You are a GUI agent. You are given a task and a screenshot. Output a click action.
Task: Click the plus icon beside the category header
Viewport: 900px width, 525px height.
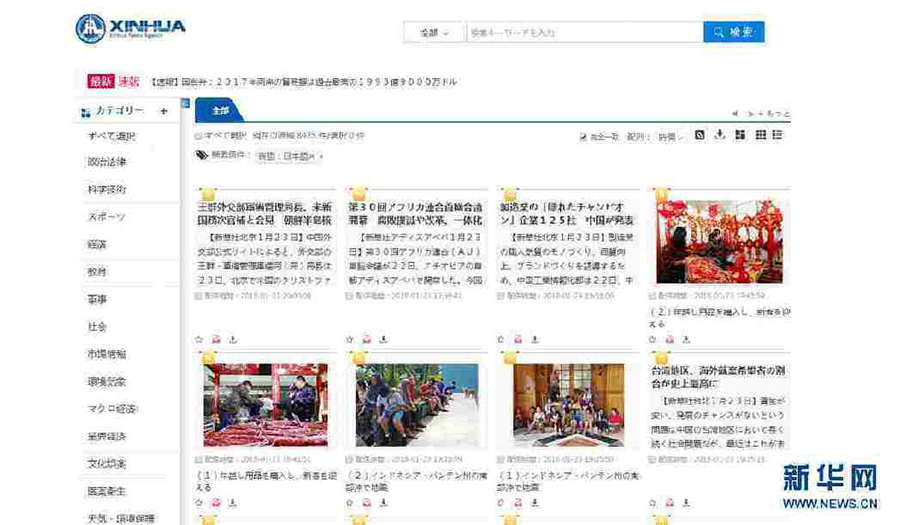(x=164, y=111)
